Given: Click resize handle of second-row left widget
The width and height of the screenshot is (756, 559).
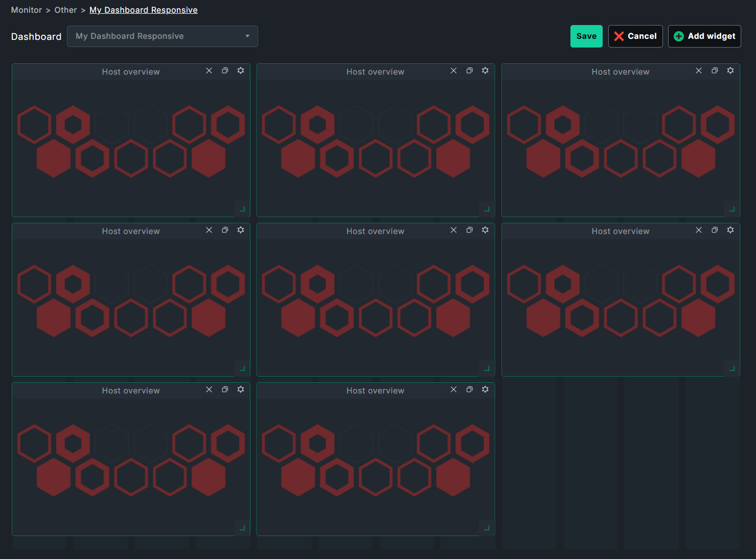Looking at the screenshot, I should [x=242, y=368].
